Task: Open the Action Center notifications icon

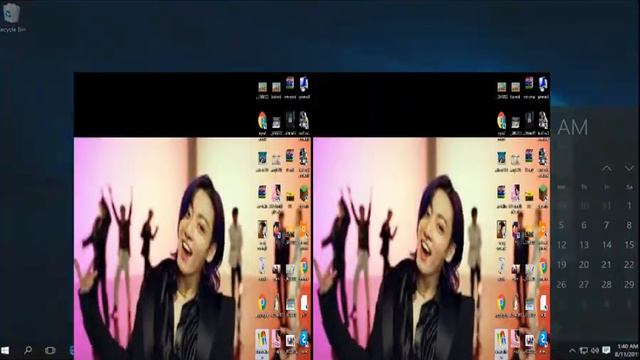Action: pyautogui.click(x=607, y=350)
